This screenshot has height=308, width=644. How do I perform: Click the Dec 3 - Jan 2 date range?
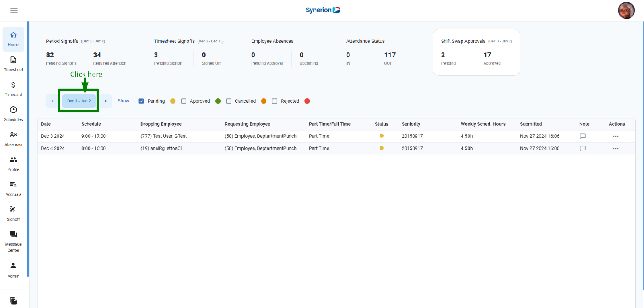click(x=79, y=101)
